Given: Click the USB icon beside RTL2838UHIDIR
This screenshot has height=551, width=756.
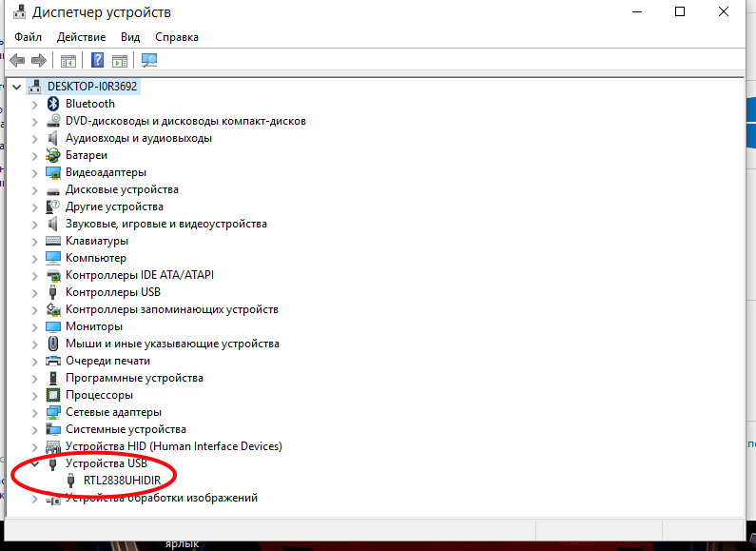Looking at the screenshot, I should 71,481.
